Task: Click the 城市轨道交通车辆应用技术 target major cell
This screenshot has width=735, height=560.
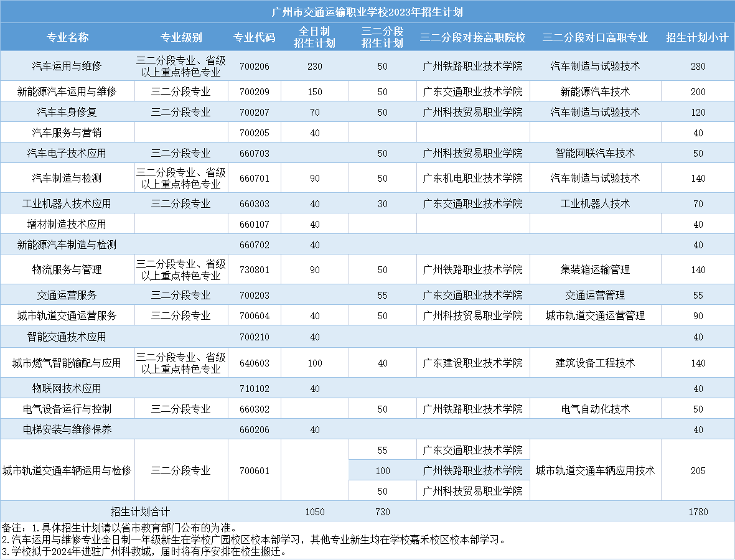Action: point(596,470)
